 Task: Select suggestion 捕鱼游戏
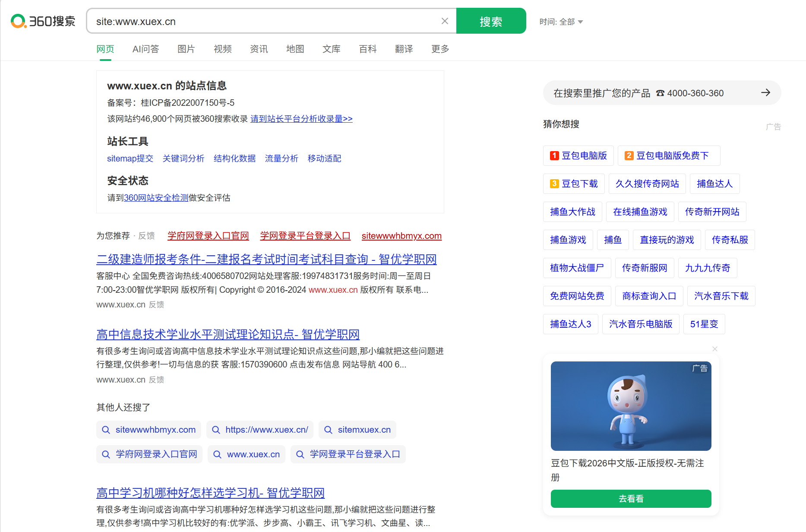point(568,240)
